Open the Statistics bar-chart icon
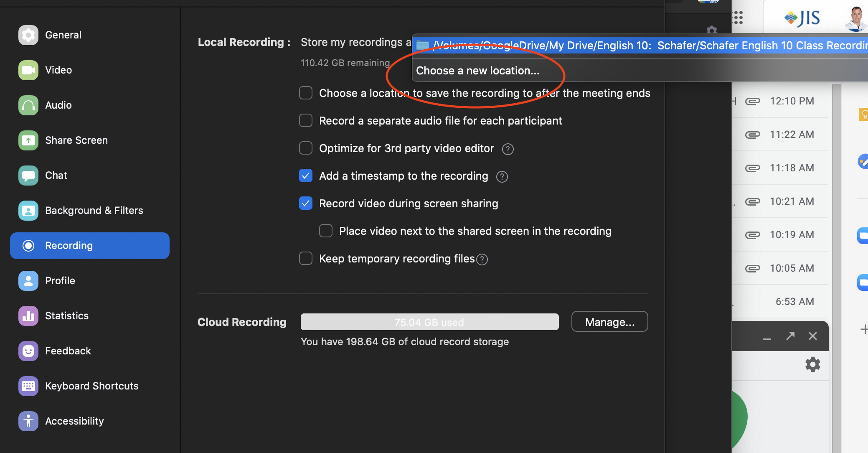Image resolution: width=868 pixels, height=453 pixels. point(28,316)
